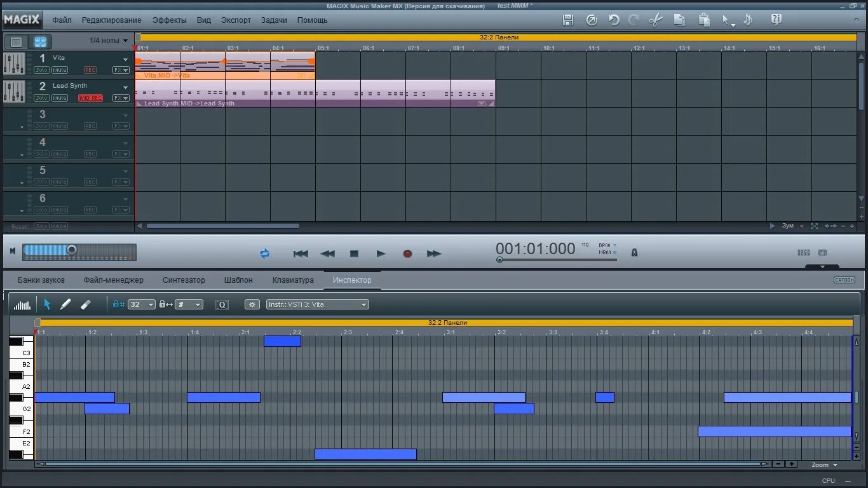This screenshot has width=868, height=488.
Task: Switch to the Клавиатура tab
Action: coord(293,280)
